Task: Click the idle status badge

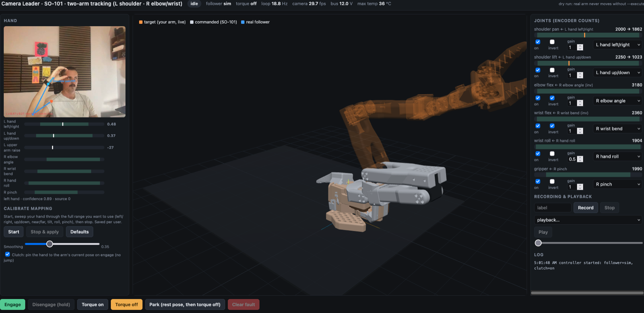Action: coord(194,4)
